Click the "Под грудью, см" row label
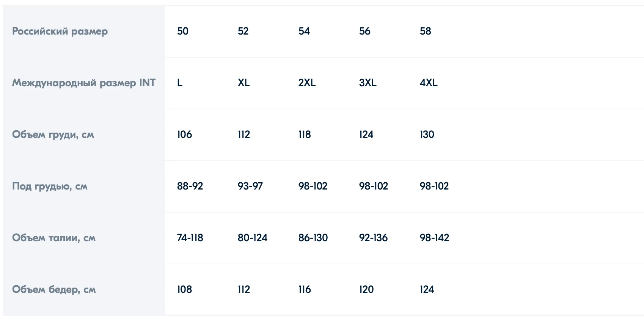The width and height of the screenshot is (644, 316). [50, 186]
